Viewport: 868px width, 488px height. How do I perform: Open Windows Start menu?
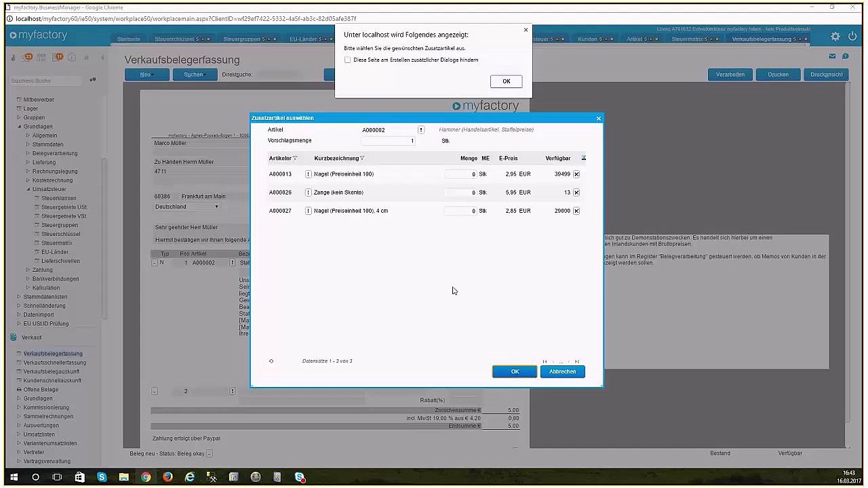click(x=14, y=477)
